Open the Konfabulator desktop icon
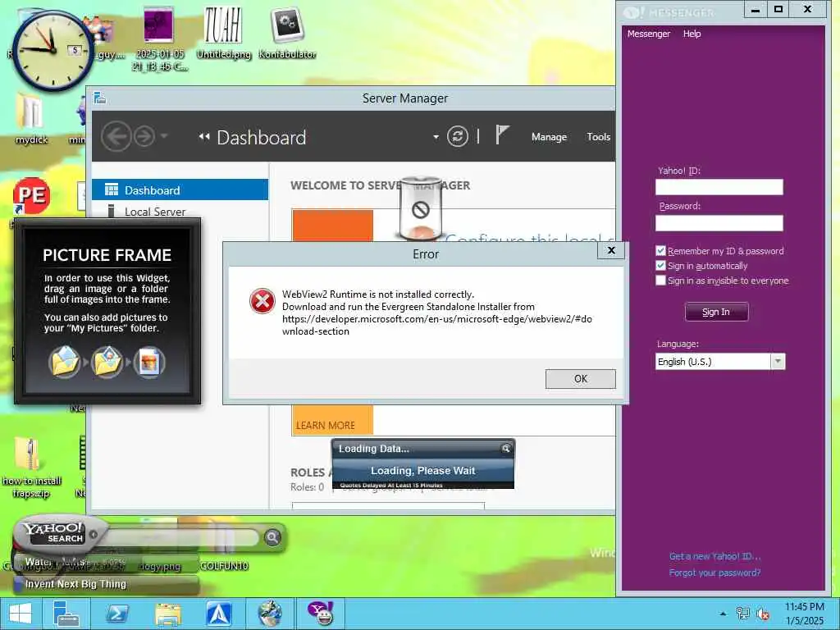The height and width of the screenshot is (630, 840). point(287,33)
